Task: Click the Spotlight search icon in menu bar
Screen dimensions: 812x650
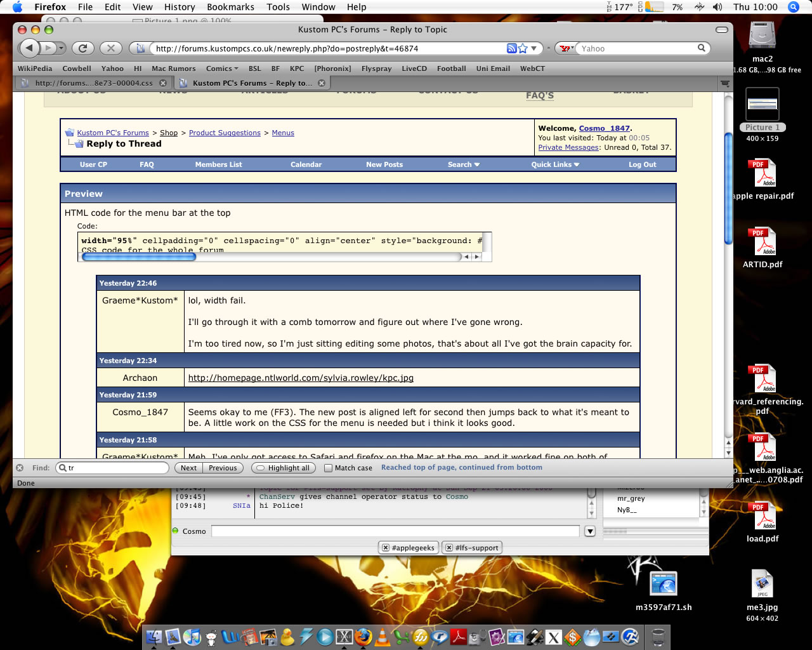Action: pos(793,7)
